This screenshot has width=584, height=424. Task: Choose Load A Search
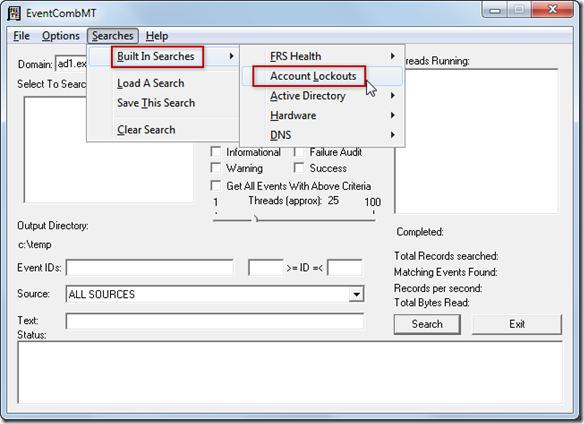click(x=150, y=83)
